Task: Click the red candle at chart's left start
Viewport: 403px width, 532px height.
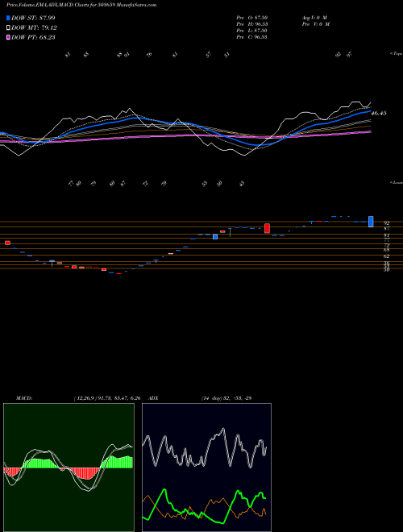Action: click(7, 243)
